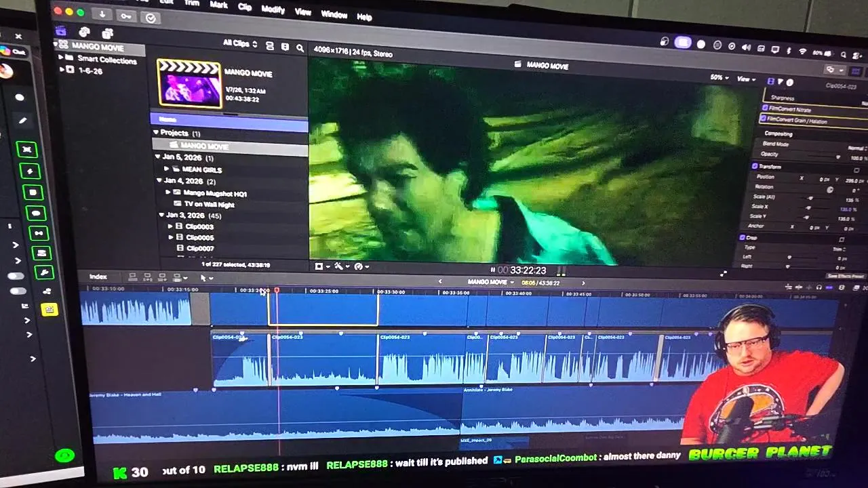The height and width of the screenshot is (488, 868).
Task: Open the viewer View options dropdown
Action: (746, 79)
